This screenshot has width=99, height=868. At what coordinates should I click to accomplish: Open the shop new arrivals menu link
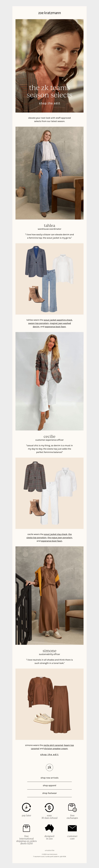(x=49, y=778)
